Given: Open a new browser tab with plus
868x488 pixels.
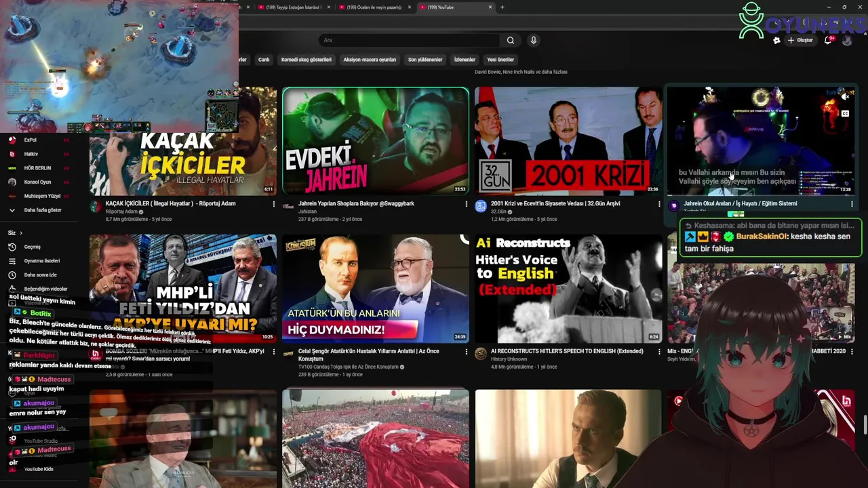Looking at the screenshot, I should pos(502,7).
